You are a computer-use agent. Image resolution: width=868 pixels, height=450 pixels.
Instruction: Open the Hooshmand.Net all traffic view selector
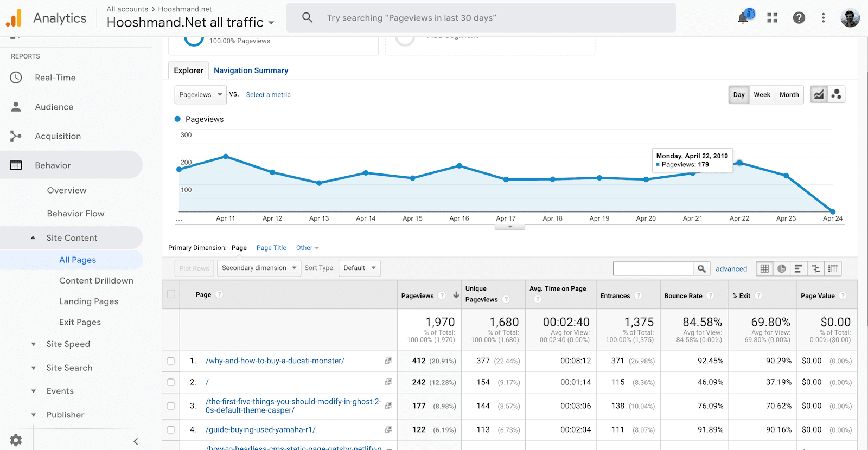pyautogui.click(x=190, y=22)
